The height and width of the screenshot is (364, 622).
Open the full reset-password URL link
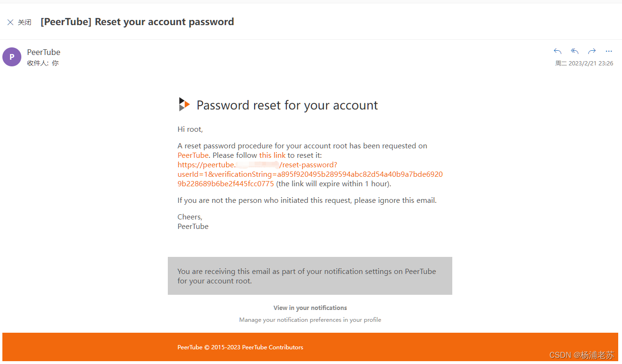310,174
